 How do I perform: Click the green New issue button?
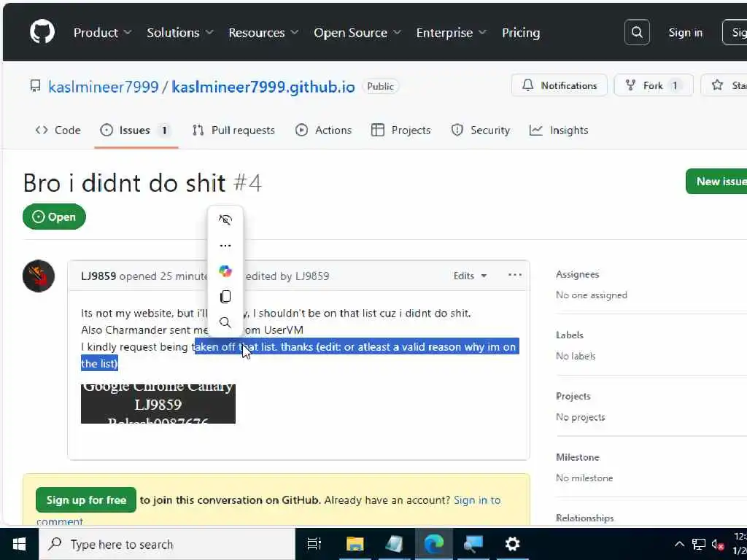click(716, 181)
